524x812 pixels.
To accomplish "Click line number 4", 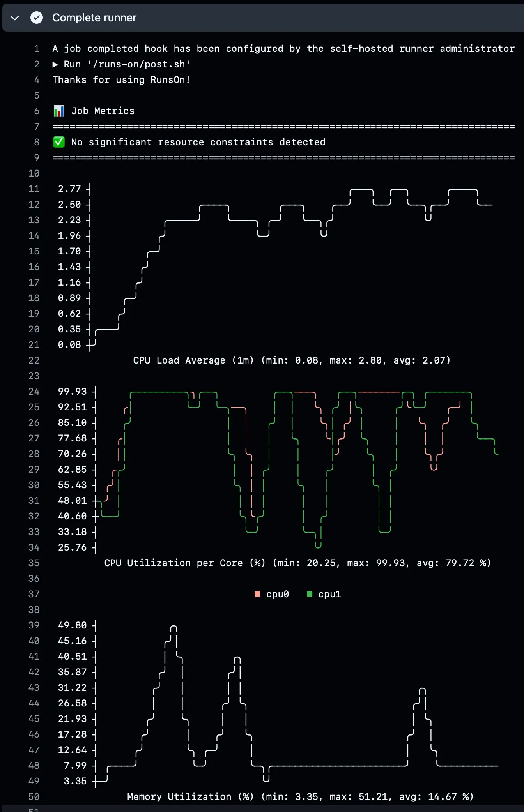I will click(37, 80).
